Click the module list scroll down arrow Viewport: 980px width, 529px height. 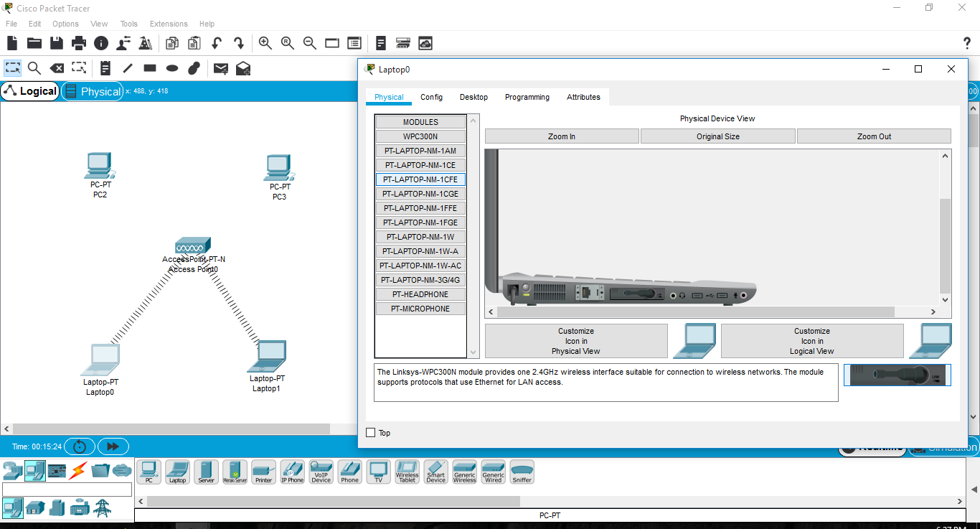[x=473, y=352]
